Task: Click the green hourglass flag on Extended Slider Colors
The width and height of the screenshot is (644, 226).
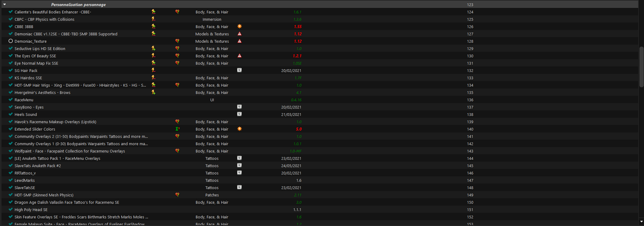Action: pos(177,129)
